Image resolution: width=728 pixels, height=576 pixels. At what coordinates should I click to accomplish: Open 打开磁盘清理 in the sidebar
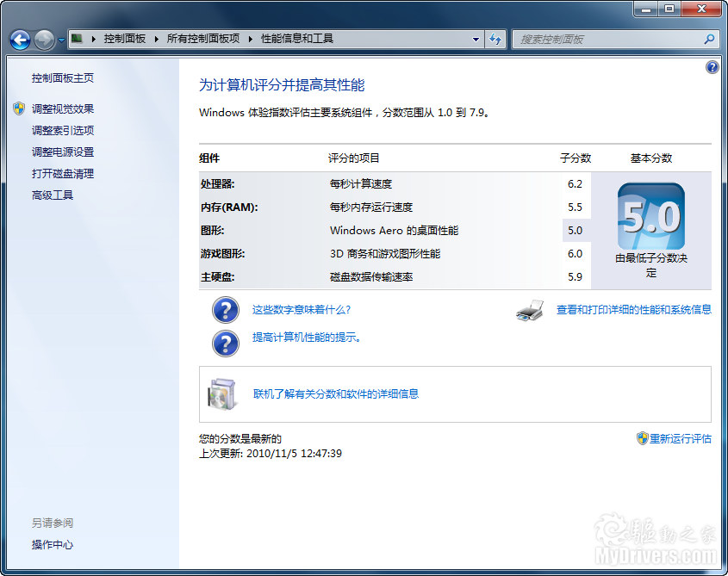tap(63, 173)
